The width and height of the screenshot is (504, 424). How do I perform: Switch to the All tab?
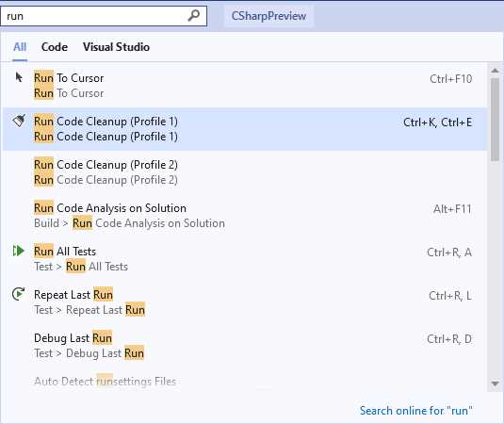pos(20,47)
